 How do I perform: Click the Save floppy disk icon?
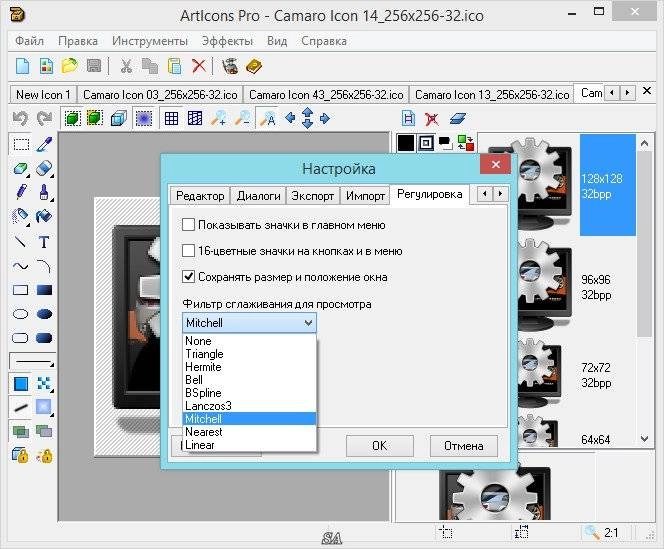click(94, 66)
